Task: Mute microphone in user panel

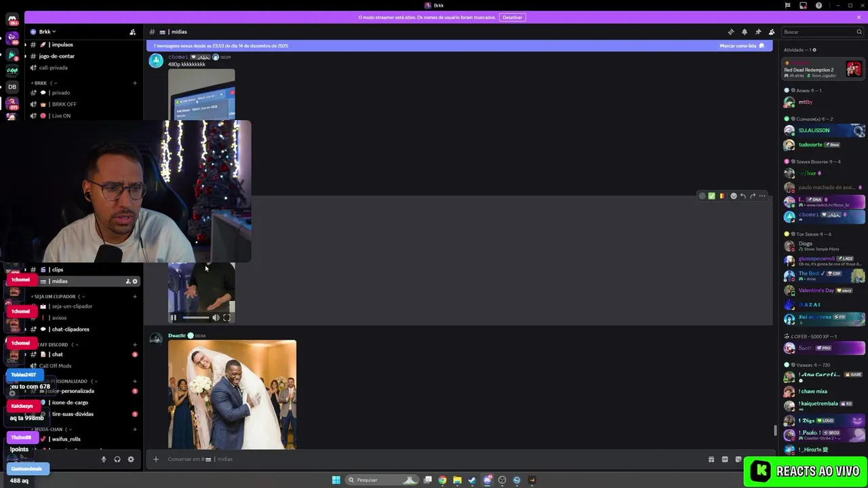Action: (104, 459)
